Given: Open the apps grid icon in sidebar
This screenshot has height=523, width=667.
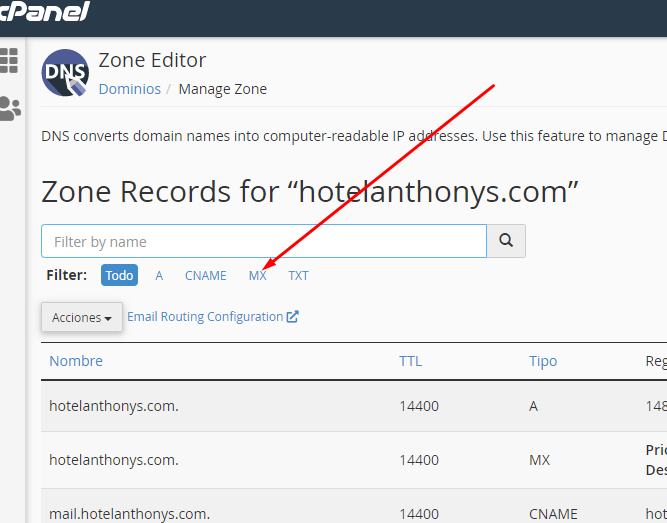Looking at the screenshot, I should 10,60.
